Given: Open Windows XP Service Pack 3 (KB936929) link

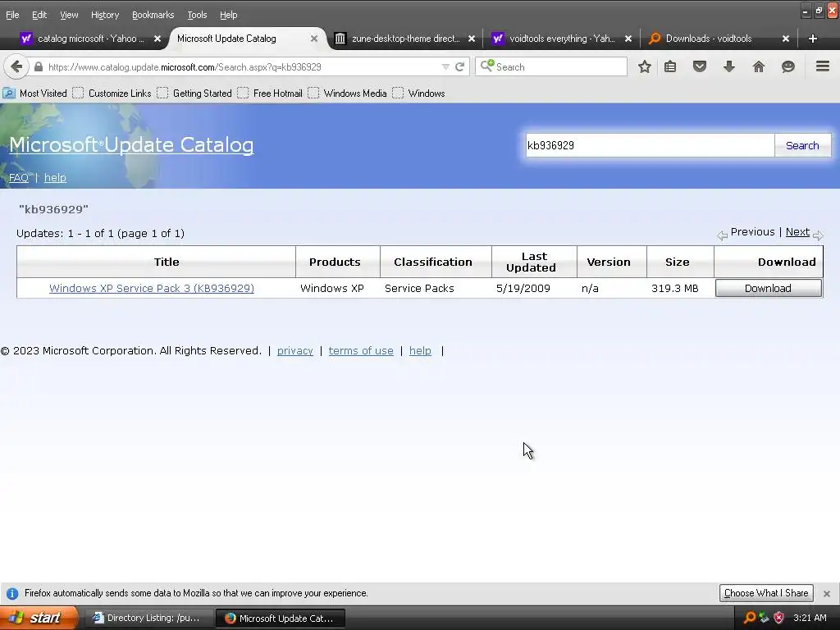Looking at the screenshot, I should (x=152, y=288).
